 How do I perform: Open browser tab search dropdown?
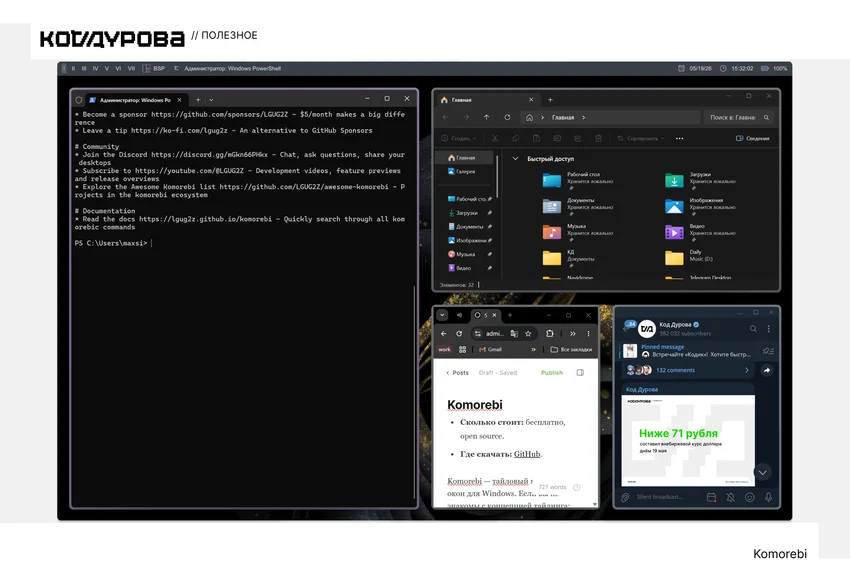[442, 315]
